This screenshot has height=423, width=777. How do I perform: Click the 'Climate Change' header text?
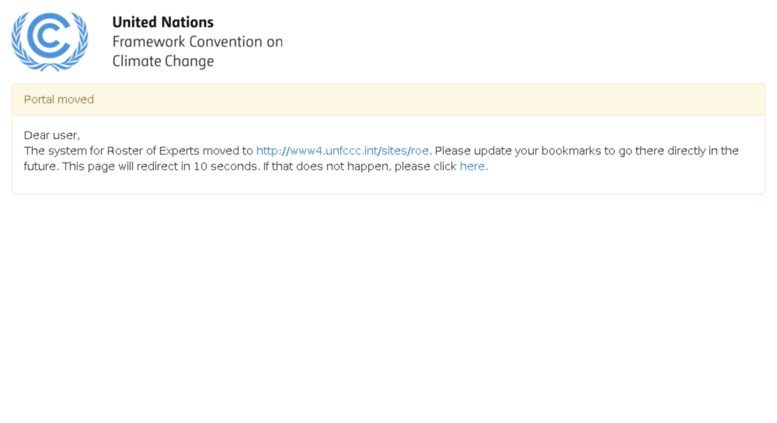(163, 61)
